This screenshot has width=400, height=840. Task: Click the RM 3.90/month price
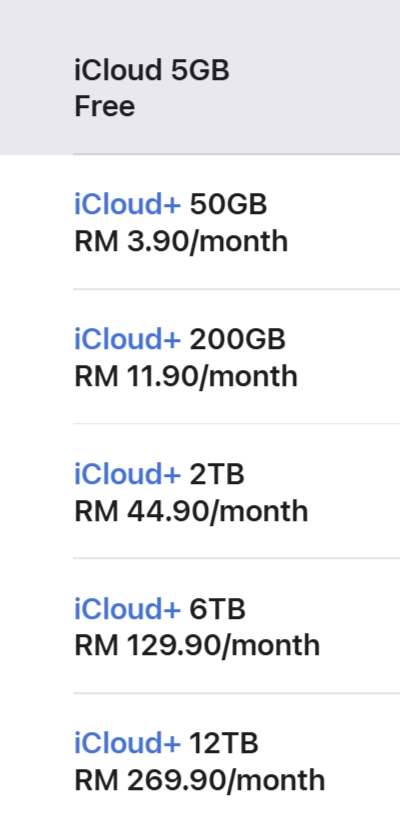pyautogui.click(x=181, y=242)
